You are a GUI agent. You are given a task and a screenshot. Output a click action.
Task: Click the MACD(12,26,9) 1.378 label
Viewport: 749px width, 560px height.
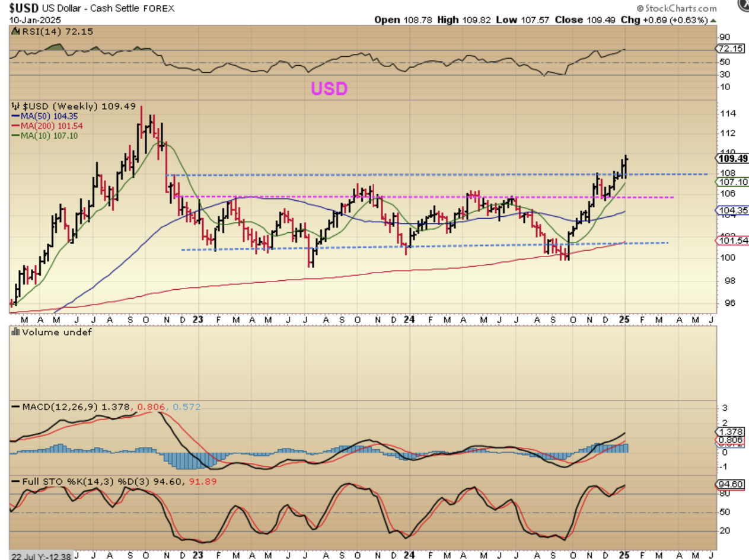(x=77, y=407)
